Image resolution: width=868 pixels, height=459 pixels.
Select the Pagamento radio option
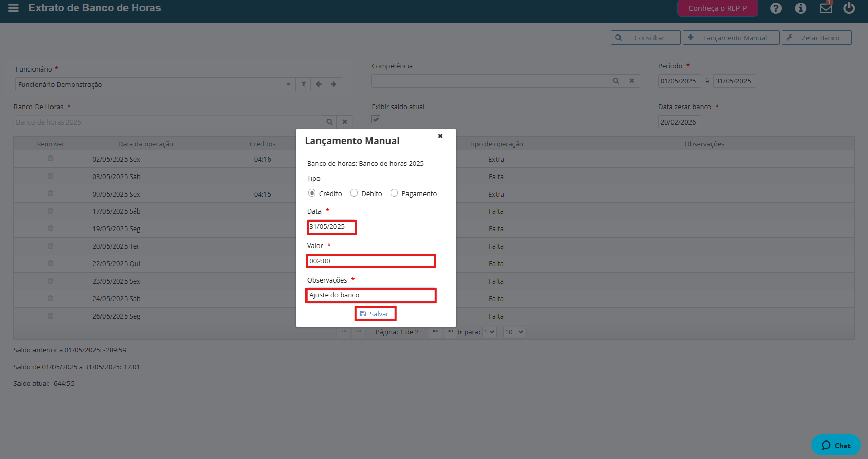[x=394, y=193]
